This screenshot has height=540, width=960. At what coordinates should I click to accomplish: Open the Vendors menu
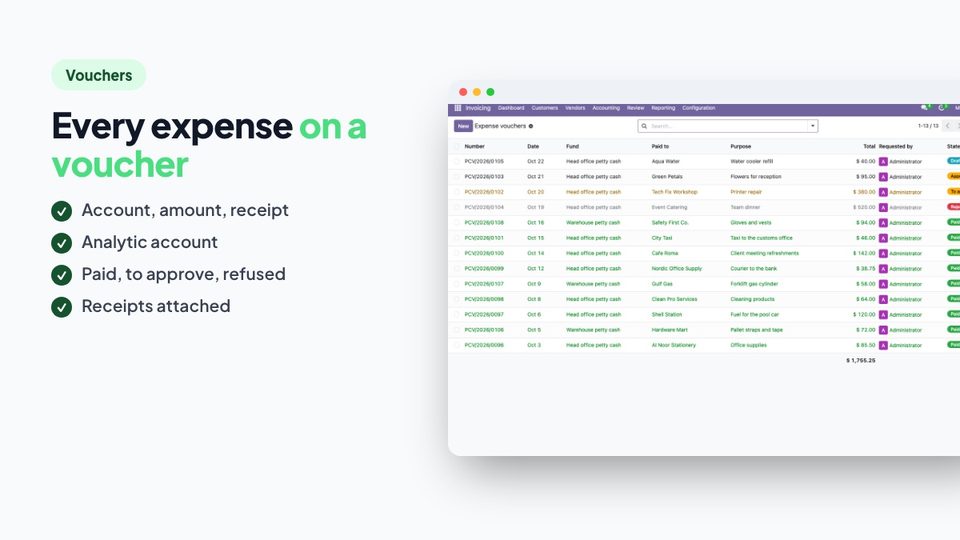click(575, 108)
